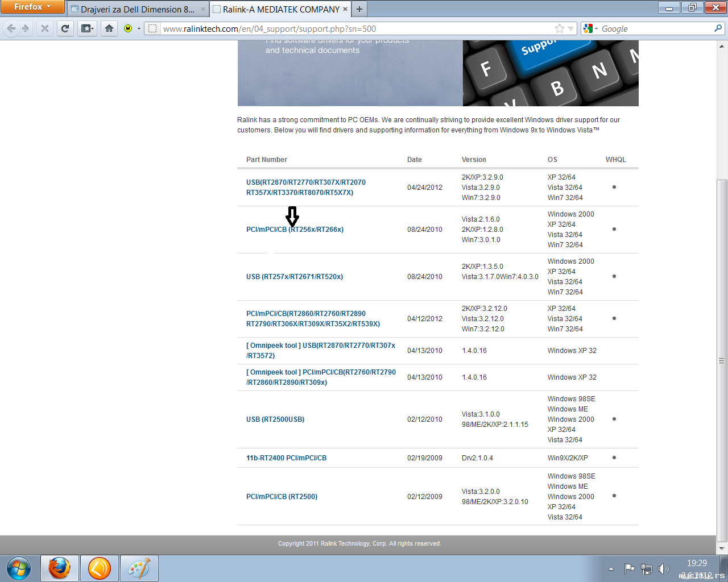This screenshot has height=582, width=728.
Task: Click the date 02/12/2010
Action: pyautogui.click(x=425, y=419)
